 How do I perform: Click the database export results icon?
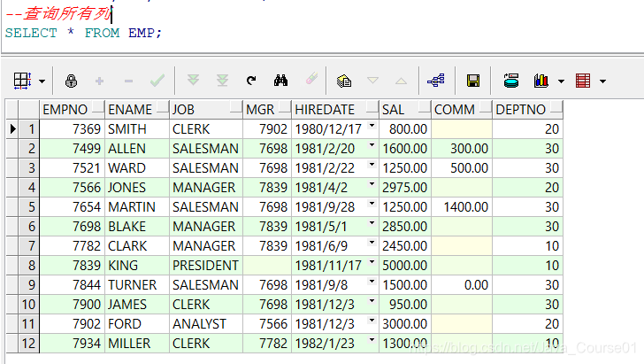click(x=511, y=81)
